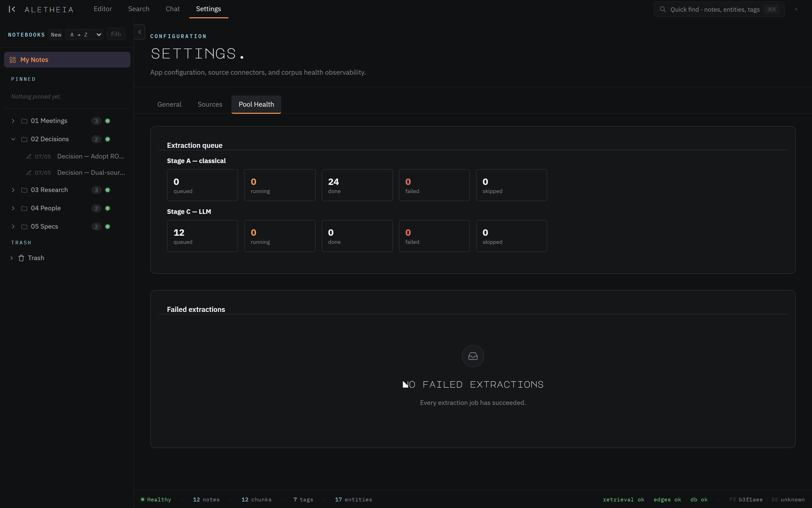The image size is (812, 508).
Task: Click the 03 Research folder icon
Action: click(24, 190)
